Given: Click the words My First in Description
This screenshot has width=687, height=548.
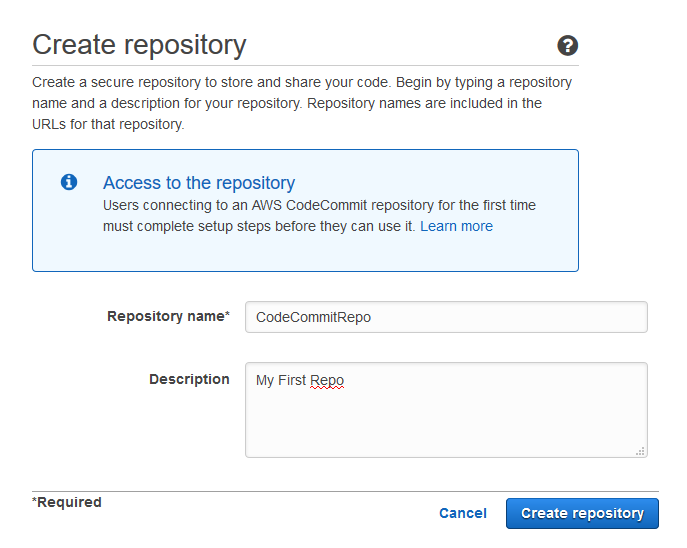Looking at the screenshot, I should click(280, 380).
